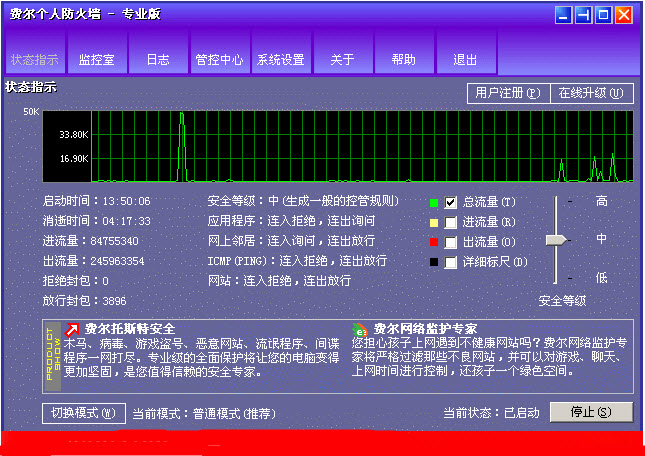The width and height of the screenshot is (645, 456).
Task: Click the red 出流量 legend square
Action: [x=433, y=242]
